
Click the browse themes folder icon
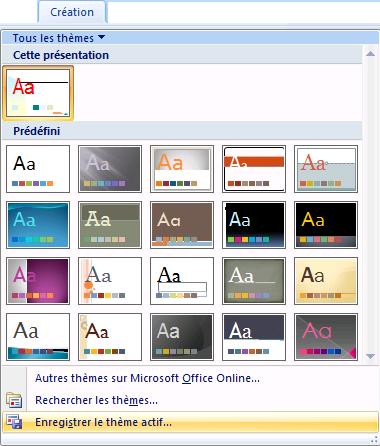point(14,400)
